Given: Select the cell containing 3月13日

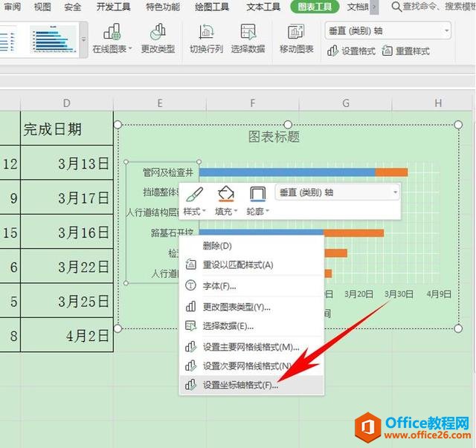Looking at the screenshot, I should 67,163.
